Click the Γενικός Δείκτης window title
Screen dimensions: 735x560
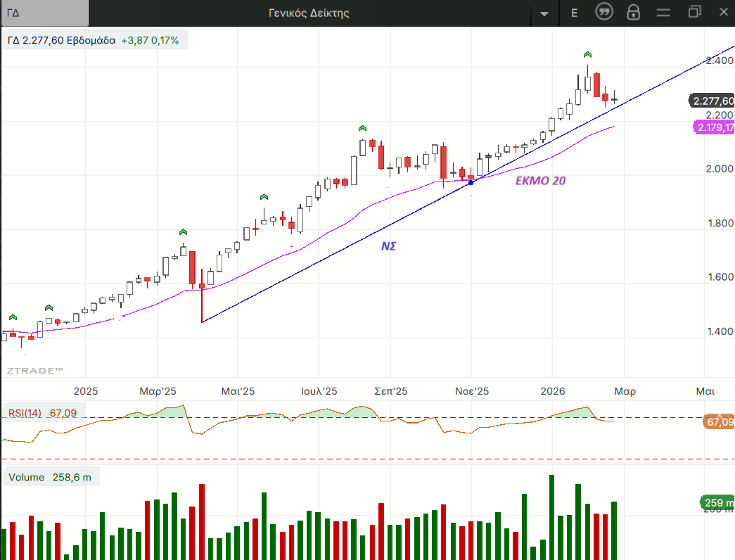[x=309, y=13]
